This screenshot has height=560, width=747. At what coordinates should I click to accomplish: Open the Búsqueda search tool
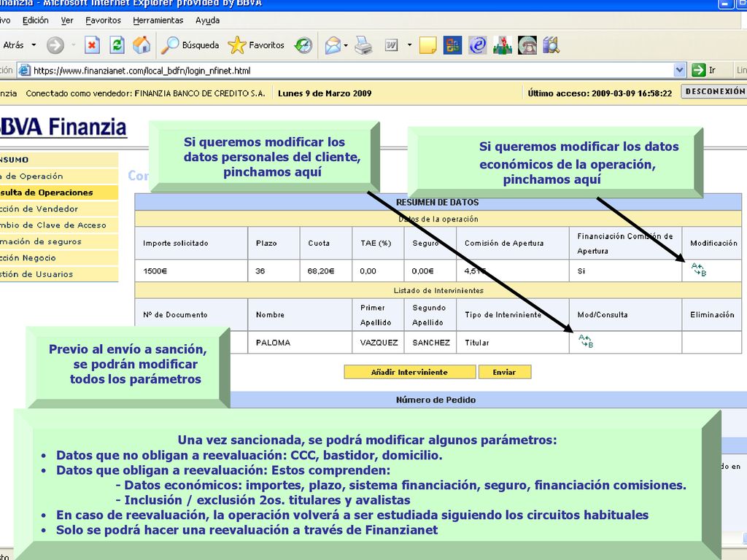(x=190, y=44)
